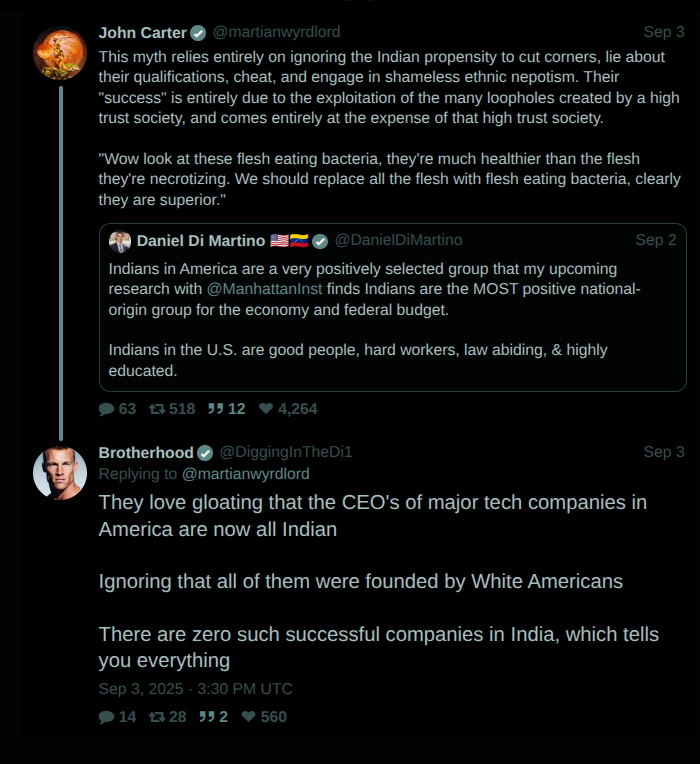This screenshot has height=764, width=700.
Task: Click the reply icon on John Carter's post
Action: click(107, 409)
